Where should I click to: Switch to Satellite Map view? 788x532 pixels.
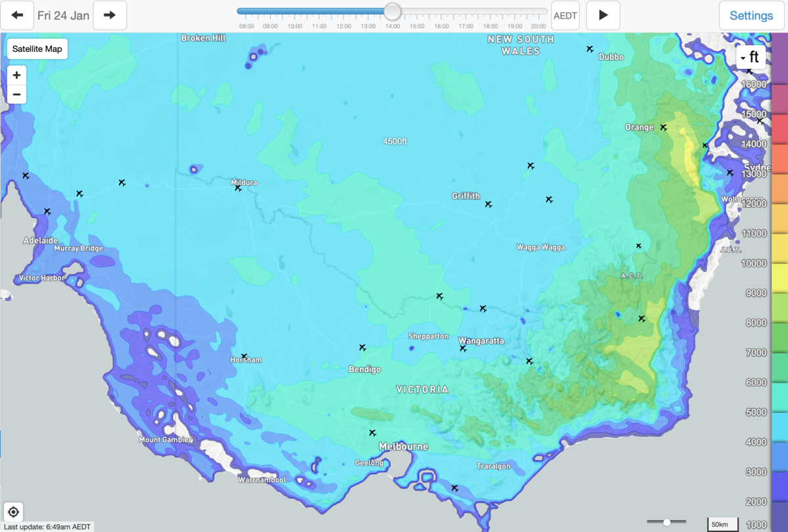(x=37, y=49)
